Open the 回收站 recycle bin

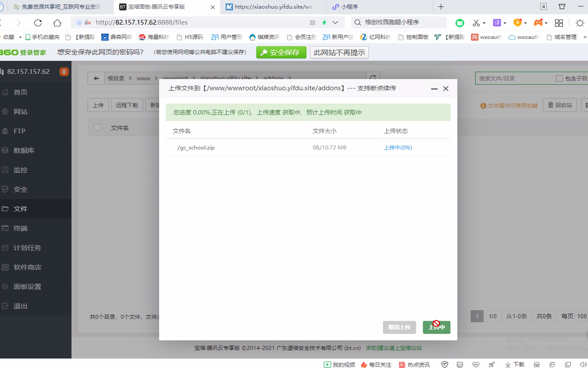[x=560, y=105]
